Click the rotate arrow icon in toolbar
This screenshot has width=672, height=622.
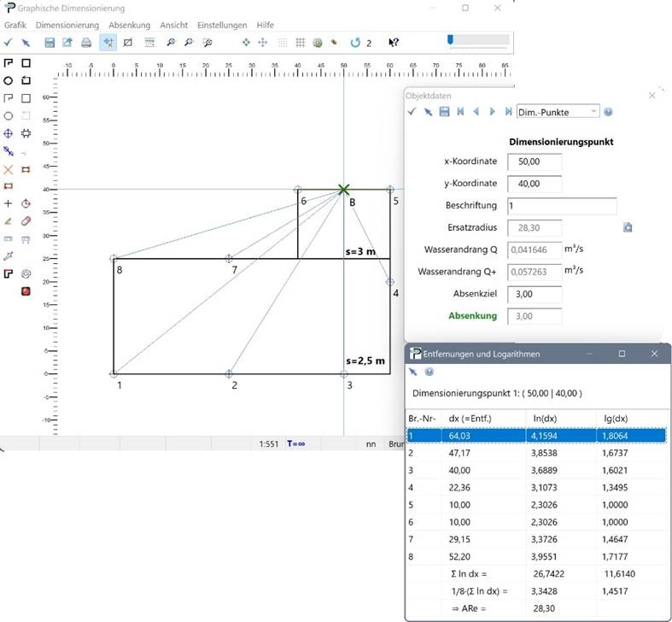coord(355,42)
